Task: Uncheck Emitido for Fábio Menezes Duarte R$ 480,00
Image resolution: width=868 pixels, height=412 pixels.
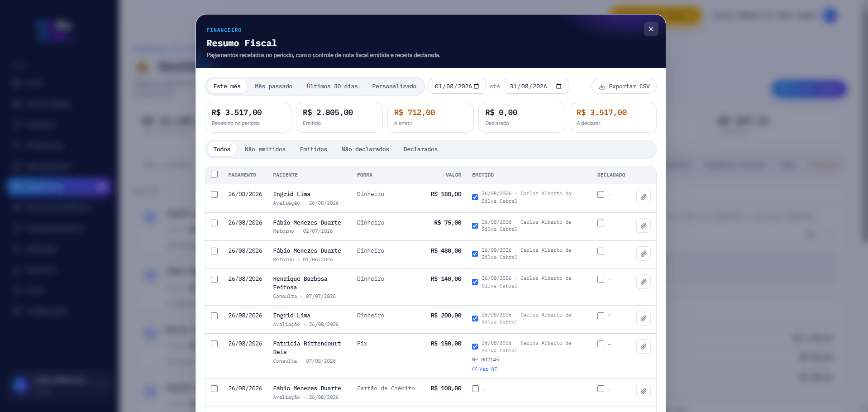Action: pyautogui.click(x=475, y=254)
